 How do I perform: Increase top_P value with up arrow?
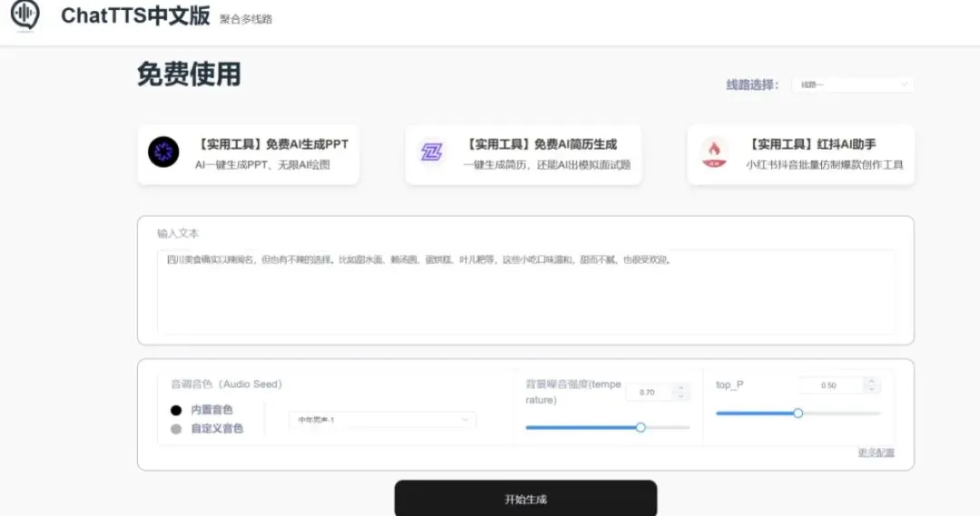[x=872, y=381]
